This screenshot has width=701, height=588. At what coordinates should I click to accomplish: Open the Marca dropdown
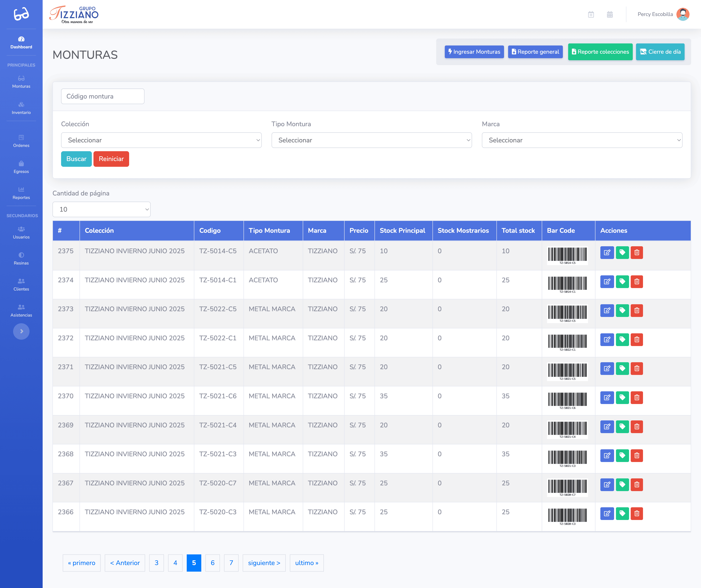point(582,140)
